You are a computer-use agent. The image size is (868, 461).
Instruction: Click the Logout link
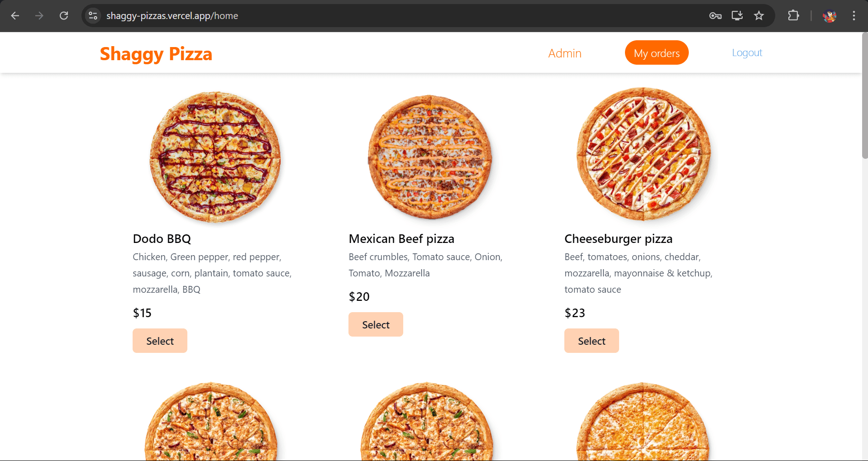point(747,52)
